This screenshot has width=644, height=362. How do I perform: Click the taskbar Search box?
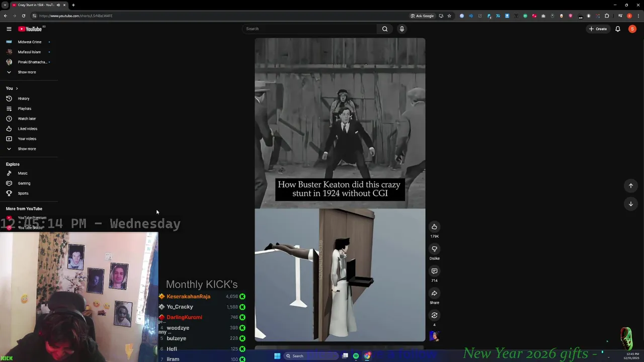pos(311,356)
